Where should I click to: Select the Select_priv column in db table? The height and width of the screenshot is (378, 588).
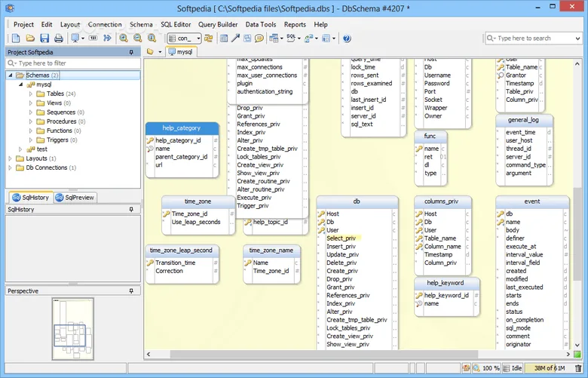click(x=341, y=238)
